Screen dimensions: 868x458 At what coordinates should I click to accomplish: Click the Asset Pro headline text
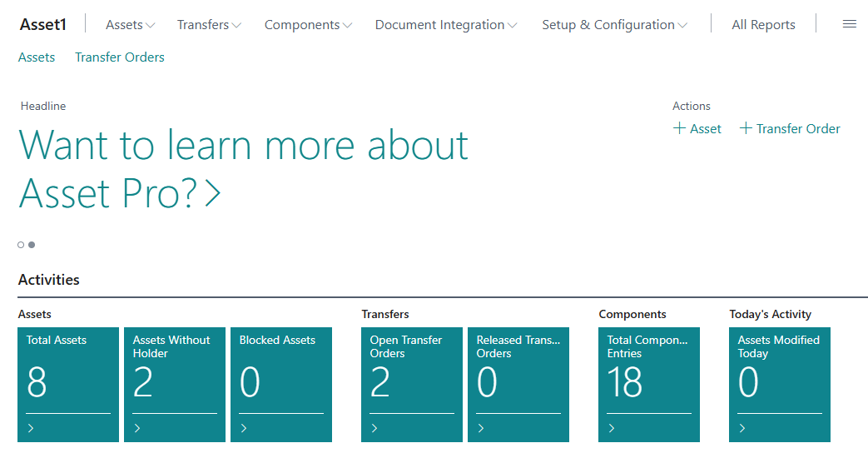pos(243,169)
